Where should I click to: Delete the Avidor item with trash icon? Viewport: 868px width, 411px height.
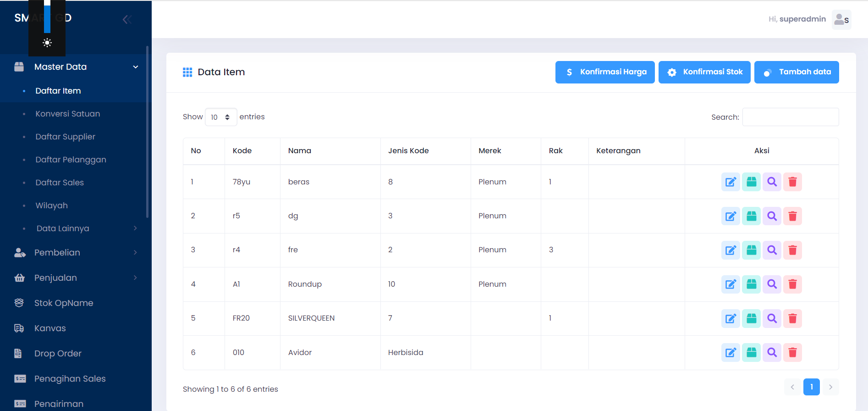792,353
